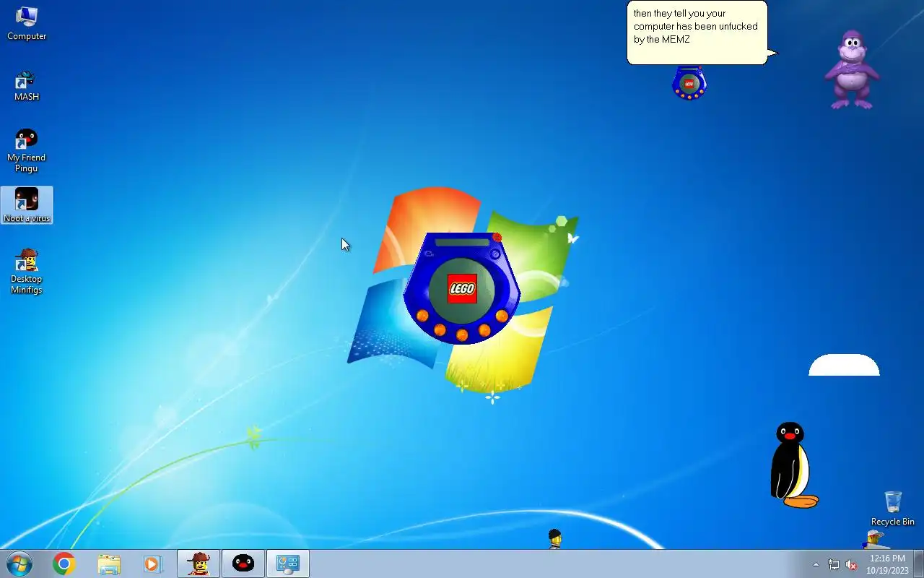Viewport: 924px width, 578px height.
Task: Click the Show desktop button
Action: (x=919, y=564)
